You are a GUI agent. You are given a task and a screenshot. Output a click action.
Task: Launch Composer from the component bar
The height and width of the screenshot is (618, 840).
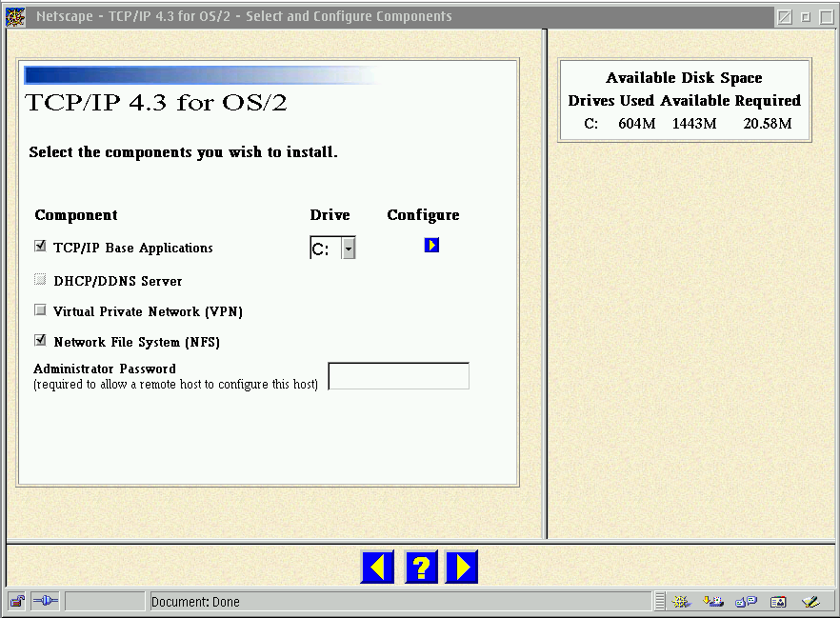(810, 601)
